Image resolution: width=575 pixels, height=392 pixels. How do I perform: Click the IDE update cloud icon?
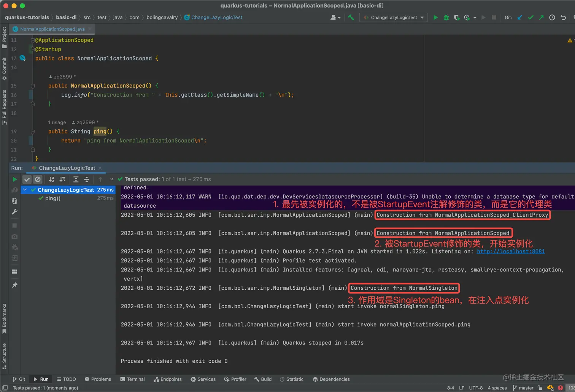point(550,388)
